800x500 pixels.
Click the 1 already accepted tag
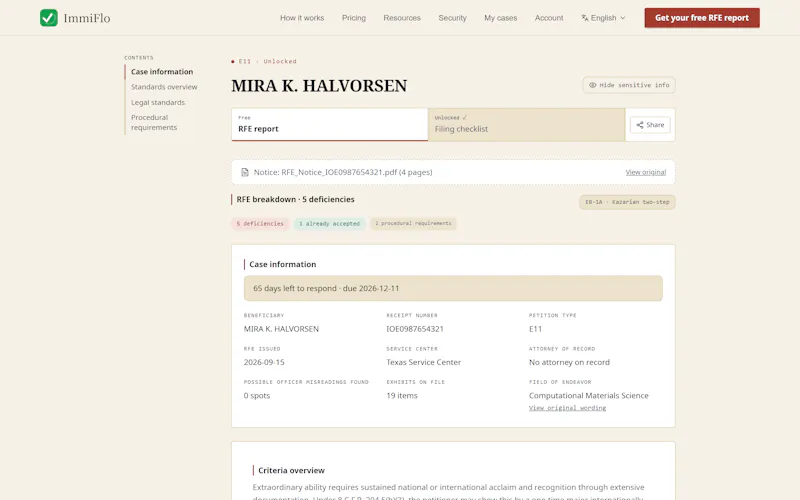click(330, 223)
